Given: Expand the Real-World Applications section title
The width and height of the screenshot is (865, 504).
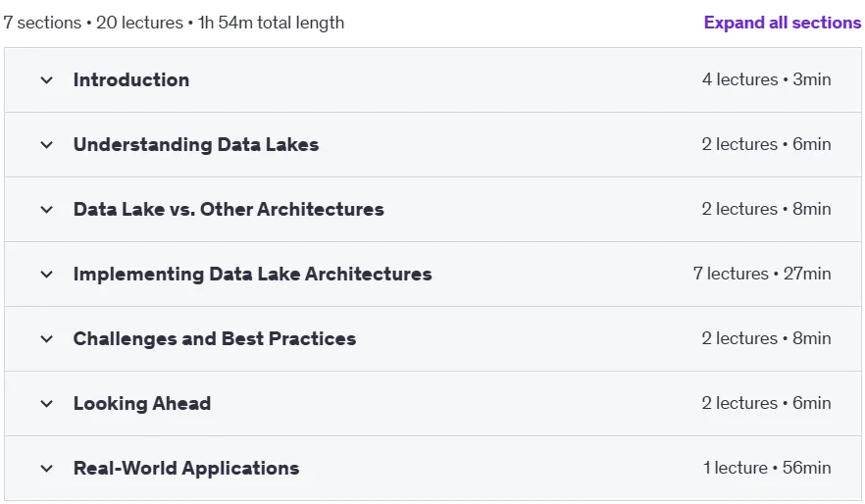Looking at the screenshot, I should pyautogui.click(x=186, y=468).
